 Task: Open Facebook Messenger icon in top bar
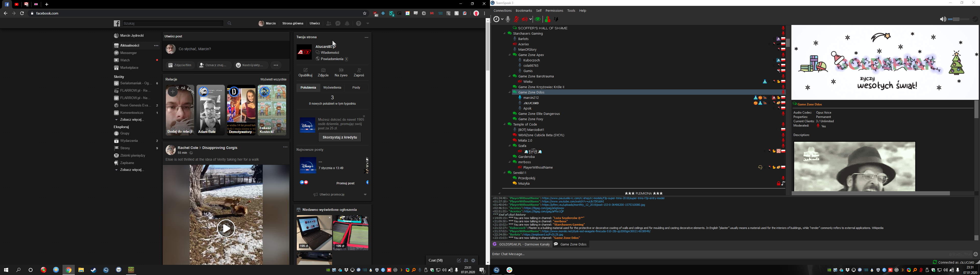(338, 23)
